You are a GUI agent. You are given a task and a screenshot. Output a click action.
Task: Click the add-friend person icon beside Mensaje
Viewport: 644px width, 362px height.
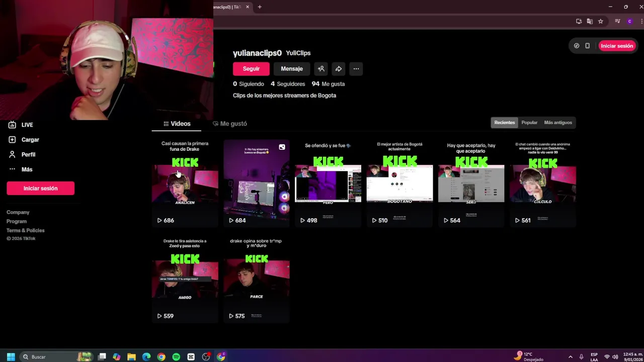tap(321, 69)
